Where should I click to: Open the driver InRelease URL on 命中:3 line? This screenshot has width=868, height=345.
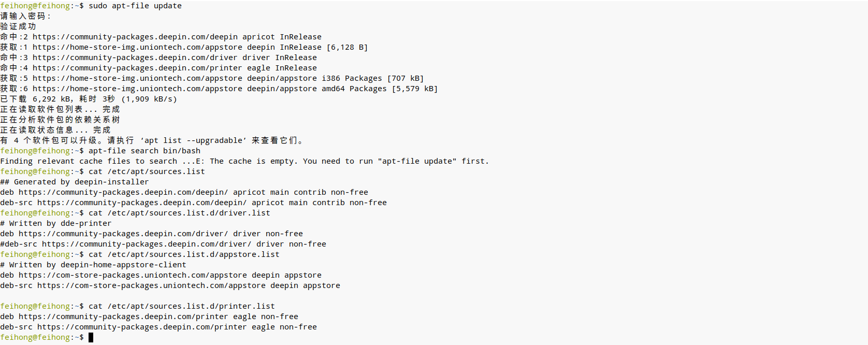click(x=135, y=58)
